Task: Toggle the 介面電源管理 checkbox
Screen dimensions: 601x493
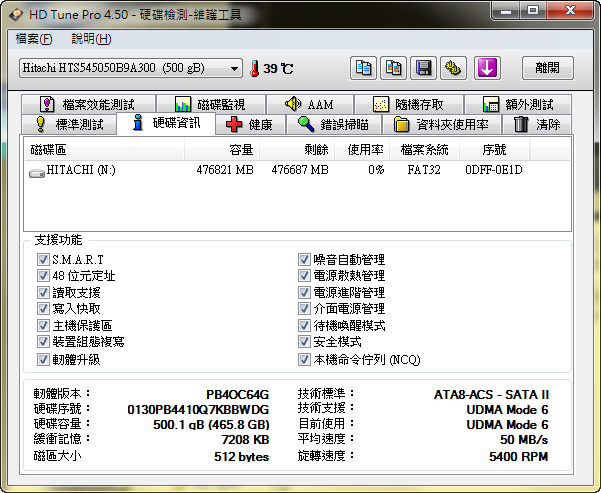Action: [x=304, y=309]
